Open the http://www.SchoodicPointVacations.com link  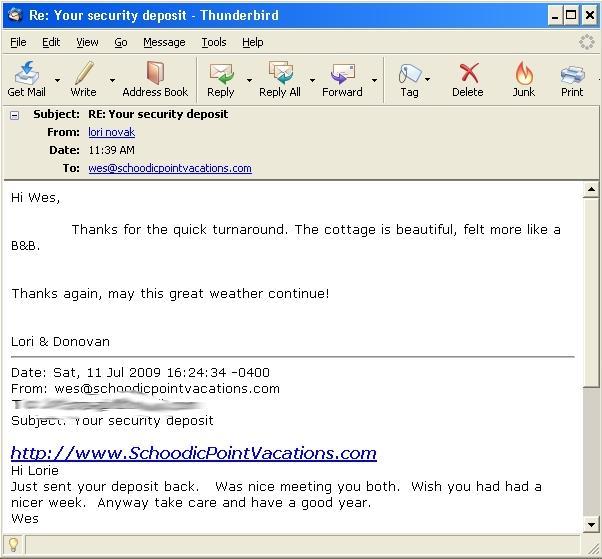(x=194, y=453)
